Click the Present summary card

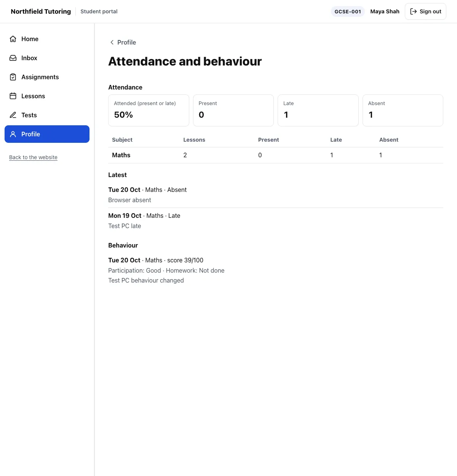coord(233,110)
